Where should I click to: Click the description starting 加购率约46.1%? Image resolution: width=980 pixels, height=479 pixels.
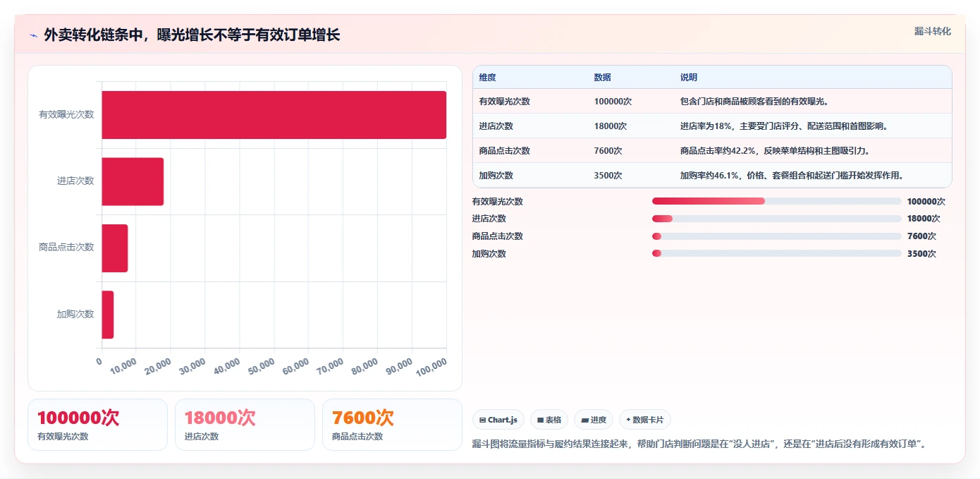click(792, 176)
